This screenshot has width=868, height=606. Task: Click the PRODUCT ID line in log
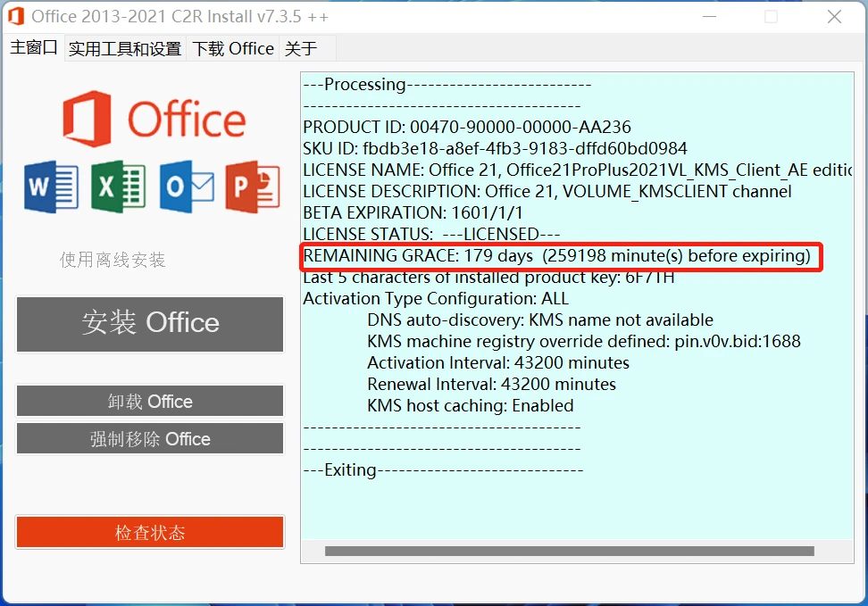[x=467, y=128]
